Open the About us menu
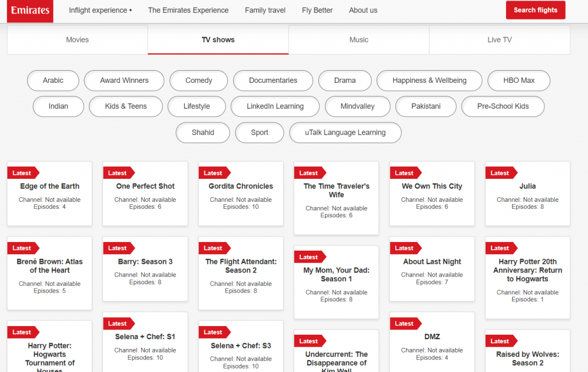Viewport: 588px width, 372px height. tap(363, 10)
